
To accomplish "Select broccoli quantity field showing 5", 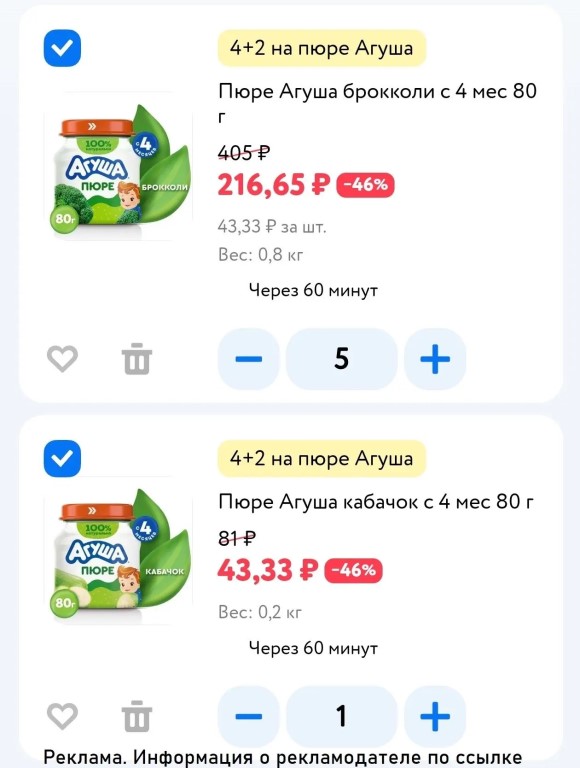I will click(341, 359).
